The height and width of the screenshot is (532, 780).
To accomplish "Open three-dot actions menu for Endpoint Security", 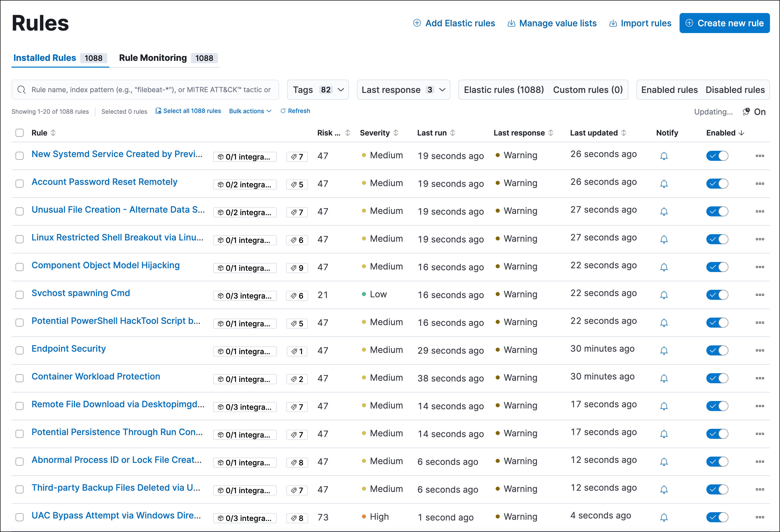I will (759, 350).
